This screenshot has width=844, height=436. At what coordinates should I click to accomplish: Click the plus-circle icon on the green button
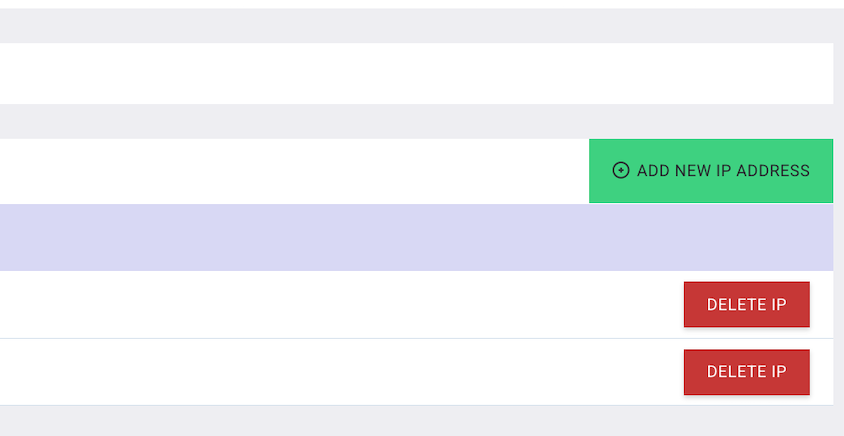(x=621, y=171)
